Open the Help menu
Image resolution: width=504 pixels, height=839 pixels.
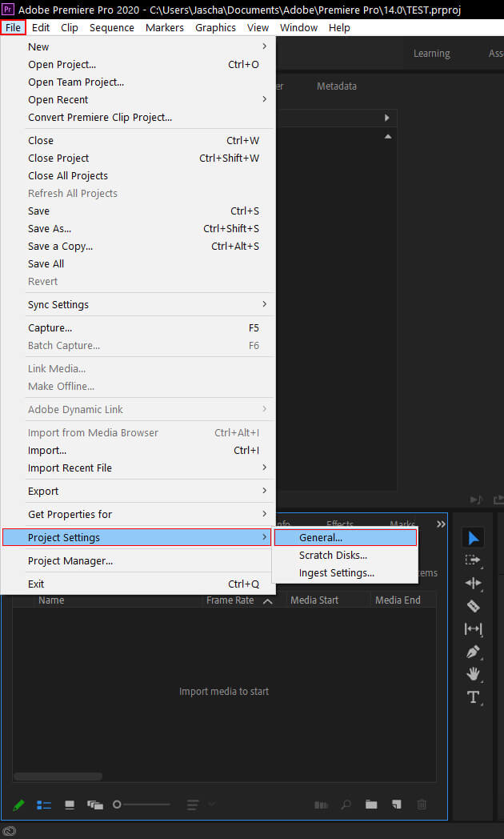[339, 27]
